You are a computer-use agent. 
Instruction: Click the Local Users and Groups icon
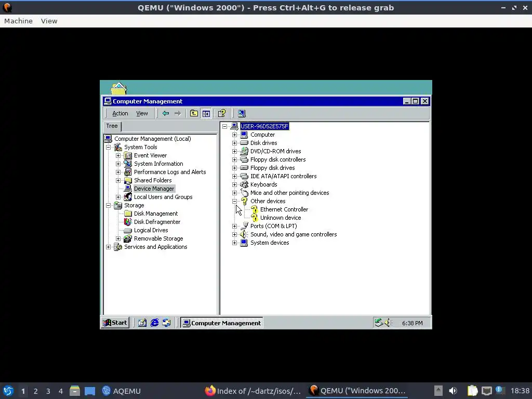click(x=128, y=197)
